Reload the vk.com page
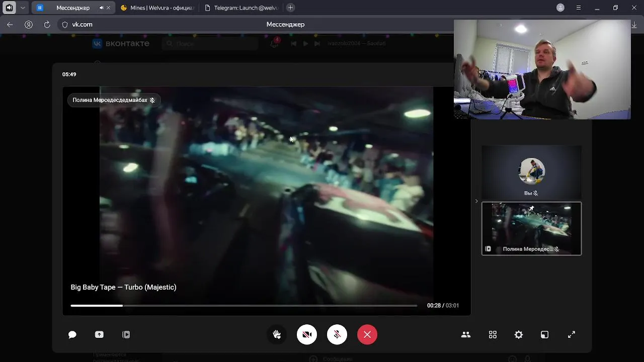 47,24
